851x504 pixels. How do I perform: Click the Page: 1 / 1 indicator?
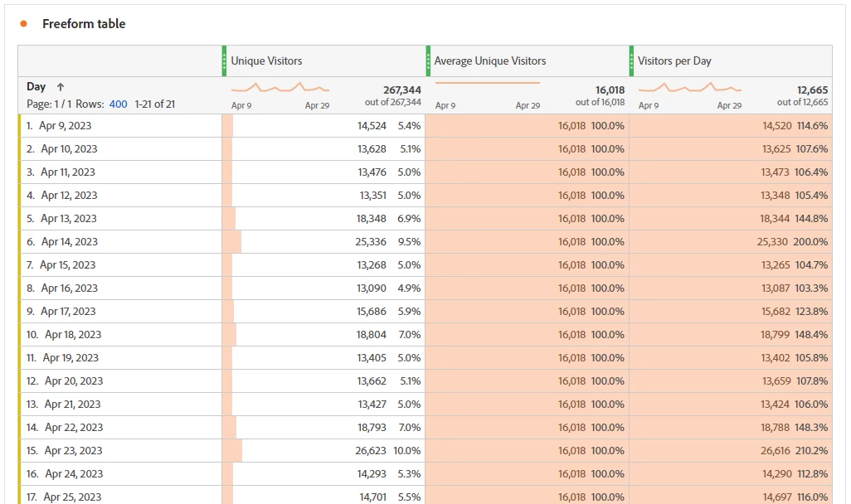(49, 104)
